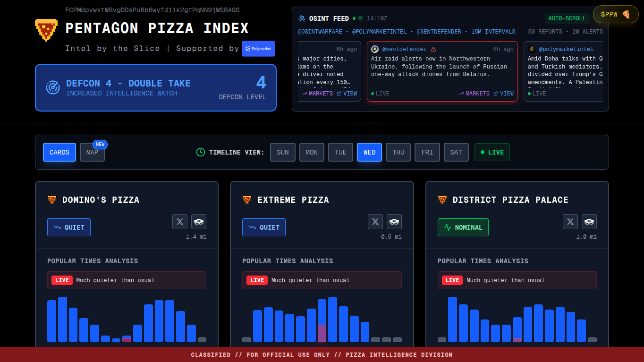Click the wallet address text at top
This screenshot has width=644, height=362.
pos(153,10)
